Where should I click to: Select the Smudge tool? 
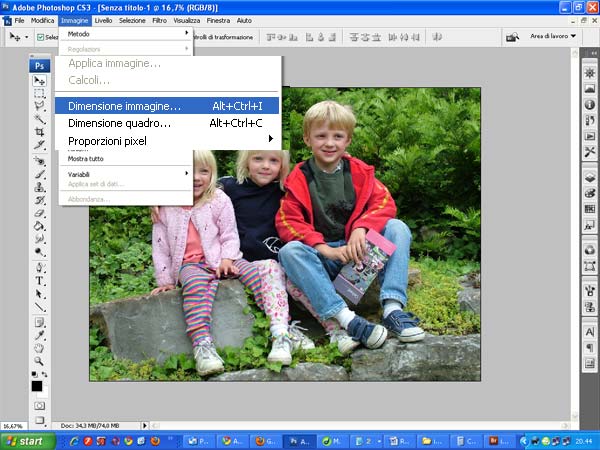39,239
